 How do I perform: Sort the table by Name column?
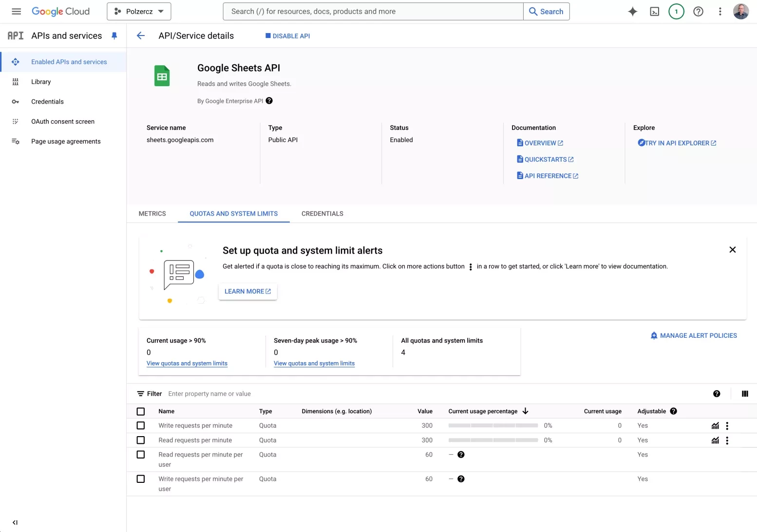[166, 411]
